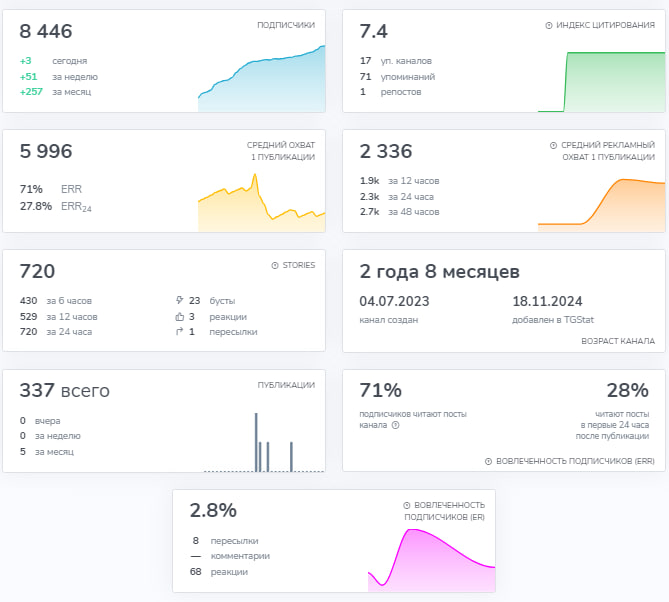Click СРЕДНИЙ ОХВАТ 1 ПУБЛИКАЦИИ heading
669x602 pixels.
pyautogui.click(x=281, y=151)
